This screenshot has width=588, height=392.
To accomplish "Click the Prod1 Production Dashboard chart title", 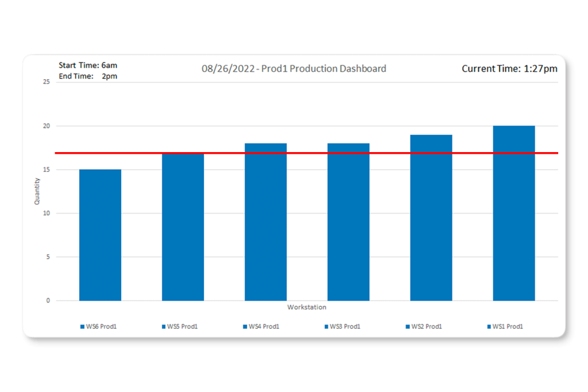I will pos(293,69).
